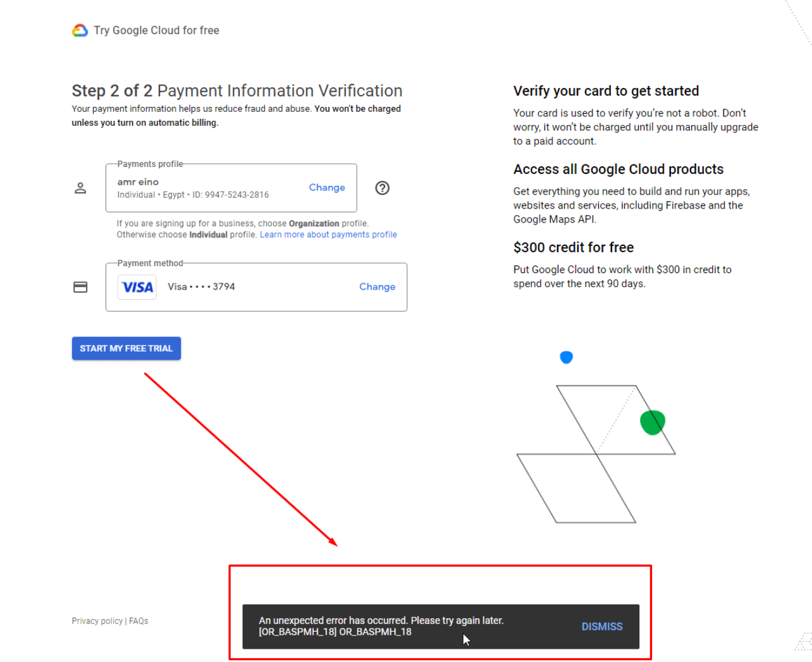This screenshot has height=662, width=812.
Task: Click START MY FREE TRIAL
Action: coord(126,348)
